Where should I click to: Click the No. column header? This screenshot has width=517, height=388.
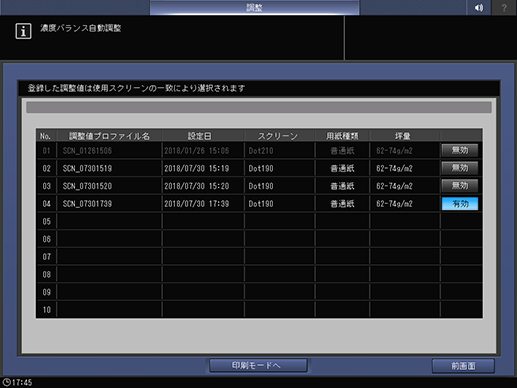coord(46,136)
